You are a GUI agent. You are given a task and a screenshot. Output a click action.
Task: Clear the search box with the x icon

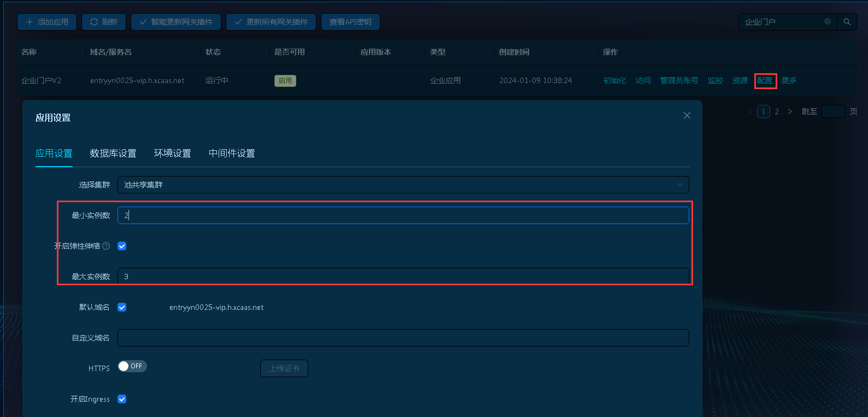tap(828, 21)
